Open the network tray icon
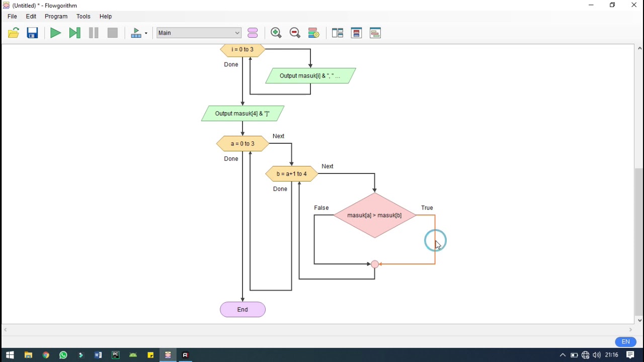 585,355
